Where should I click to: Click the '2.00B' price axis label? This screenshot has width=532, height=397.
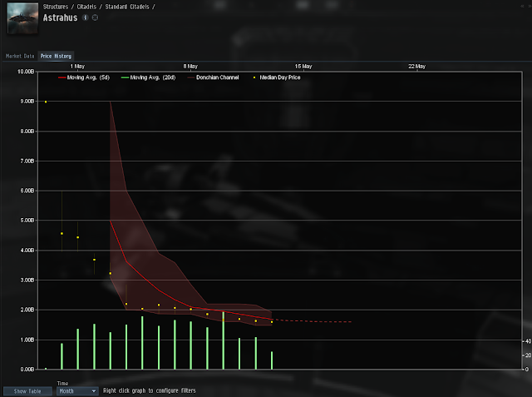click(27, 310)
